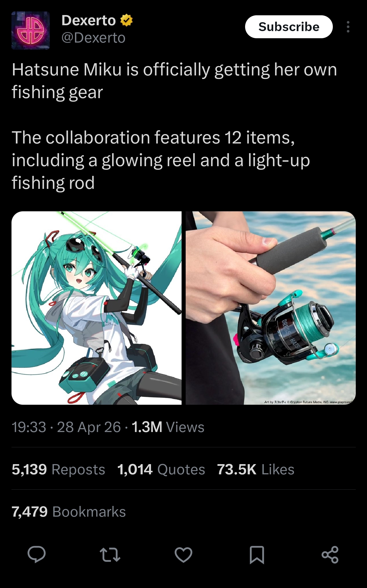Show the 1.3M Views analytics
The image size is (367, 588).
(168, 427)
